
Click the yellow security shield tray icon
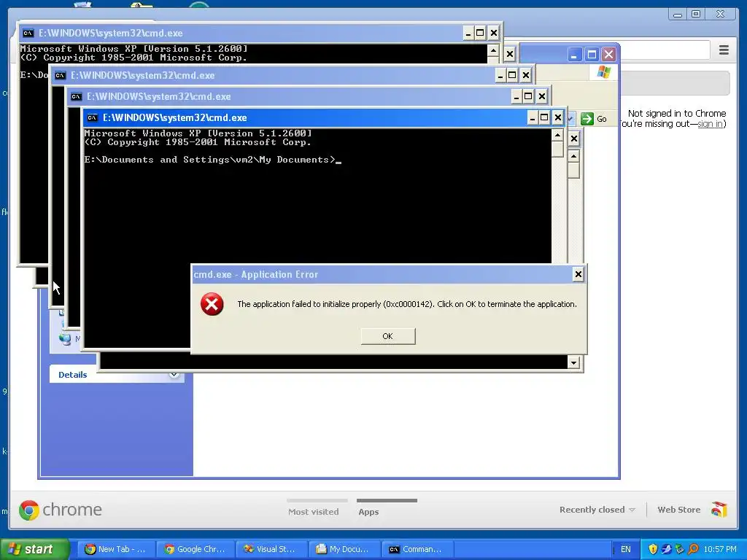coord(653,549)
